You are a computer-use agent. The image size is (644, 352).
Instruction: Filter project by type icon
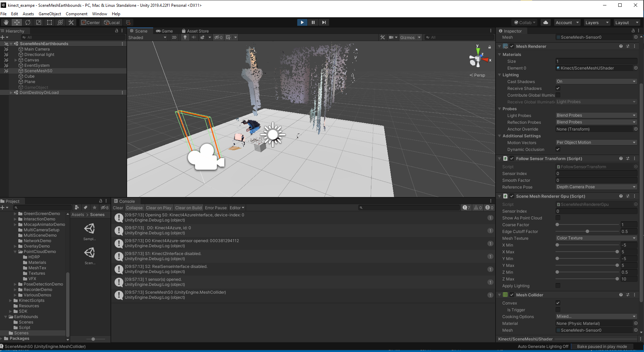click(x=77, y=208)
